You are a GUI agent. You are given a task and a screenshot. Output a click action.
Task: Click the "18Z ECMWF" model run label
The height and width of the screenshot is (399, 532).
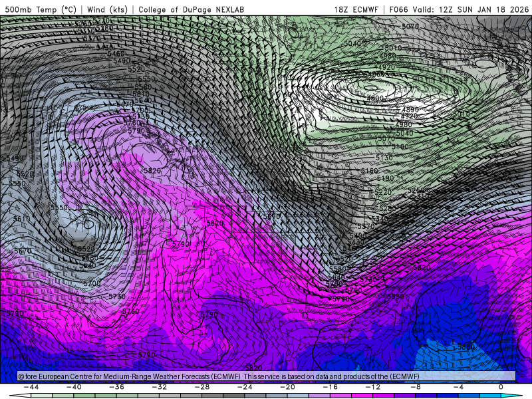356,9
